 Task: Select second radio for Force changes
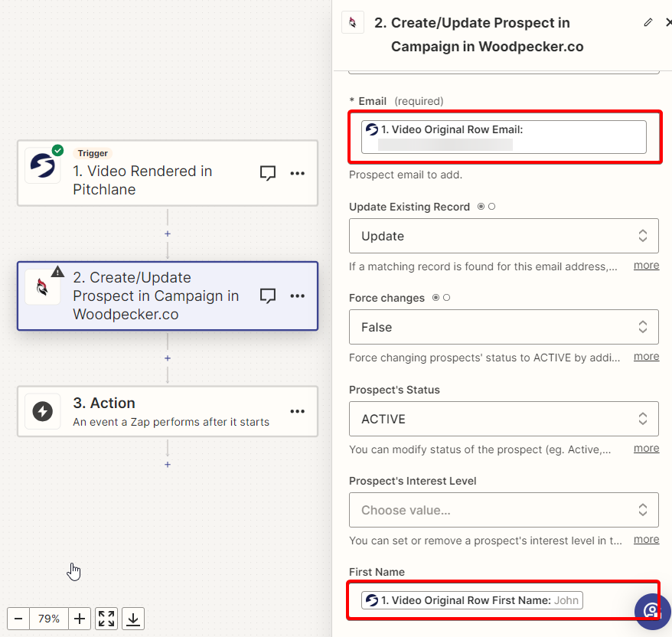coord(446,298)
